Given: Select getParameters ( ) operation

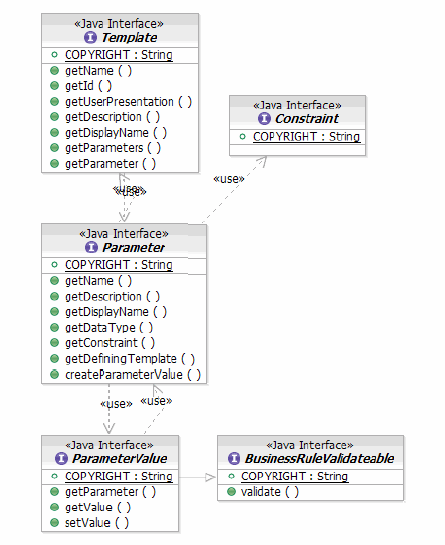Looking at the screenshot, I should coord(113,148).
